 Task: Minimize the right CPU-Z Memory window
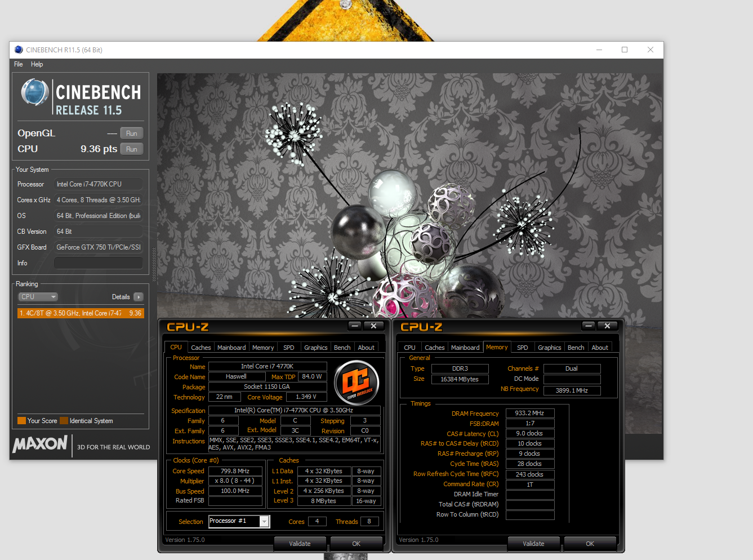589,326
